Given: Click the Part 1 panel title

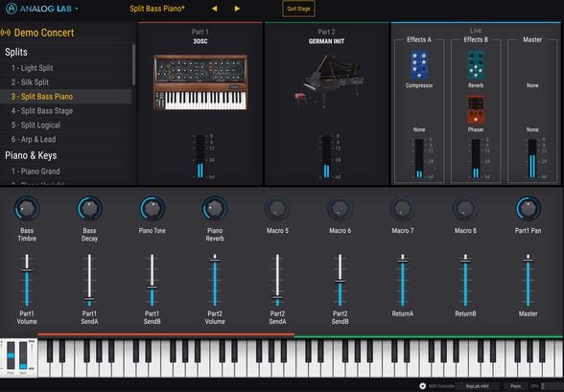Looking at the screenshot, I should 200,32.
